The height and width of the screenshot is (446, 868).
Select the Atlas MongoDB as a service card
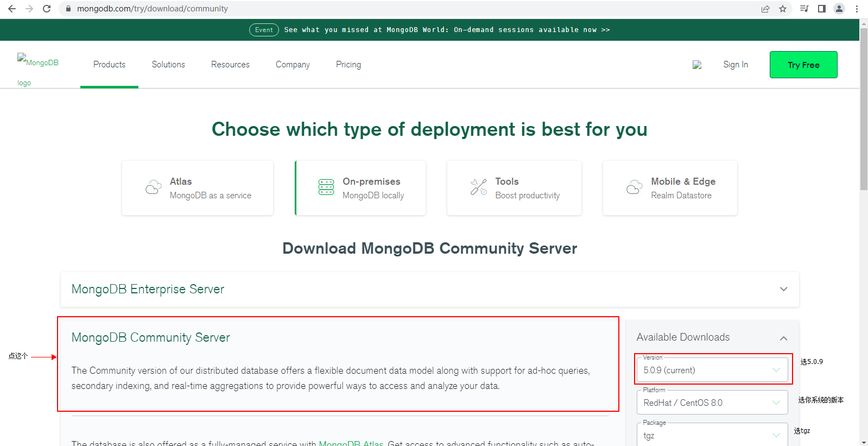[198, 188]
